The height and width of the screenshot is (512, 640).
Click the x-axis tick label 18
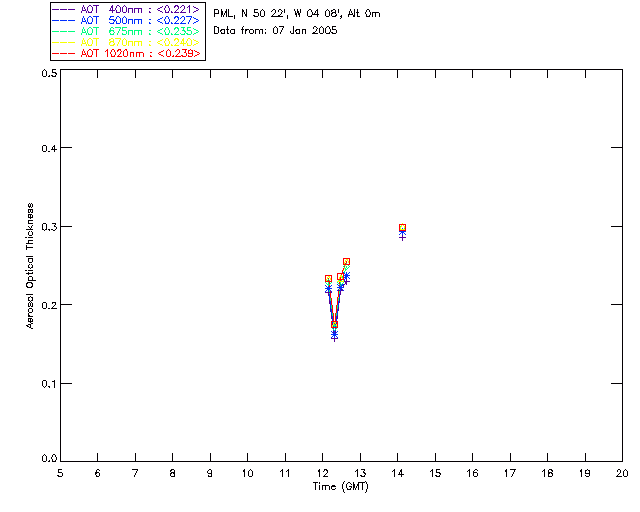(548, 473)
